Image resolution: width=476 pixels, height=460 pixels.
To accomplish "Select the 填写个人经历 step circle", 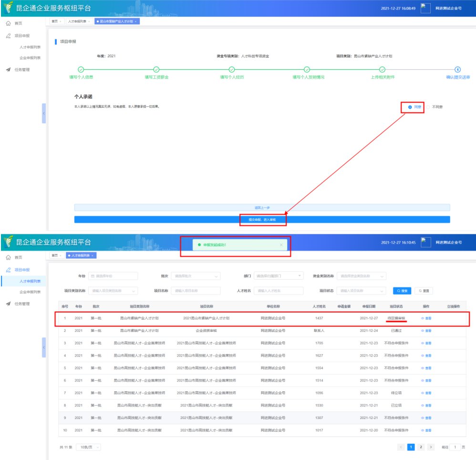I will pyautogui.click(x=232, y=70).
